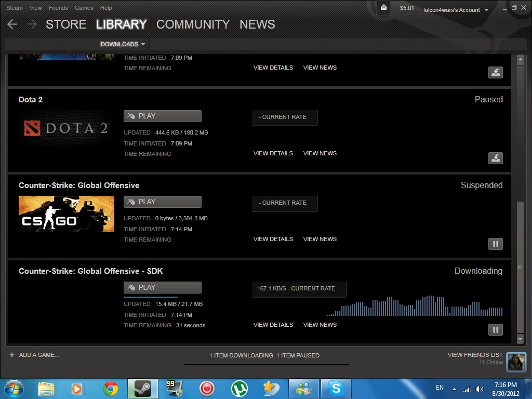Screen dimensions: 532x399
Task: Open the Friends menu
Action: (58, 8)
